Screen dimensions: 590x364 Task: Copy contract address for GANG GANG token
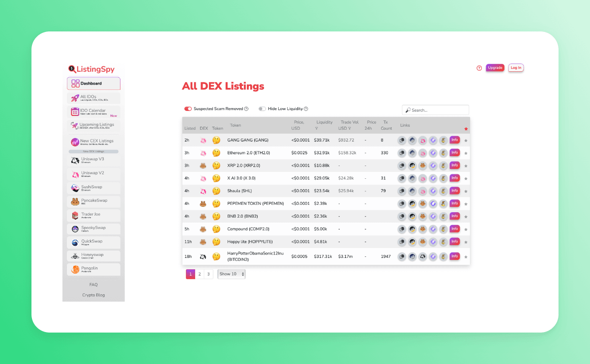pos(402,140)
